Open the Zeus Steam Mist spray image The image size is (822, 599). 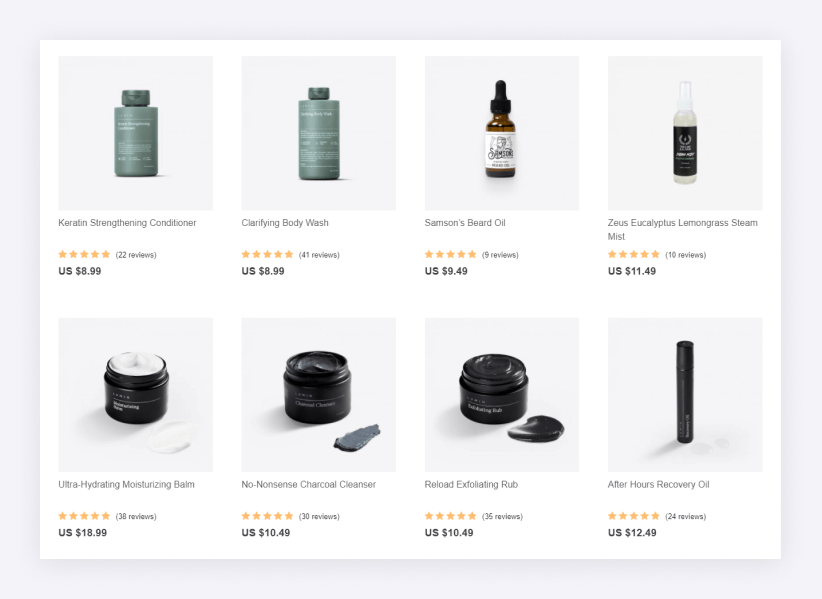(685, 133)
